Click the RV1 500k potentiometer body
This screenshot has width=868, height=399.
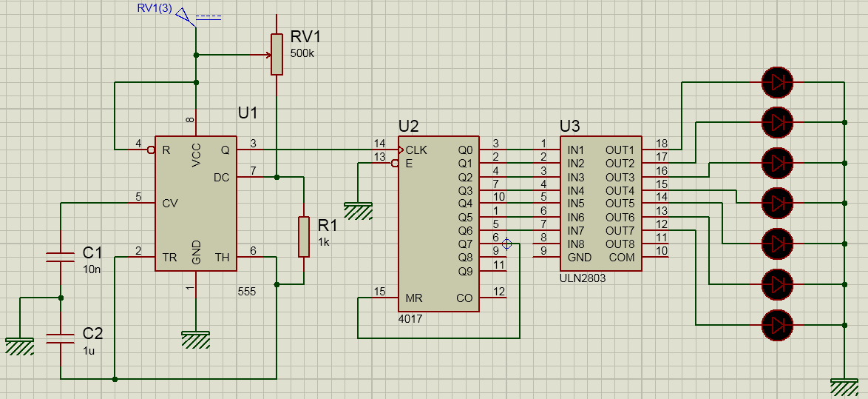point(277,54)
